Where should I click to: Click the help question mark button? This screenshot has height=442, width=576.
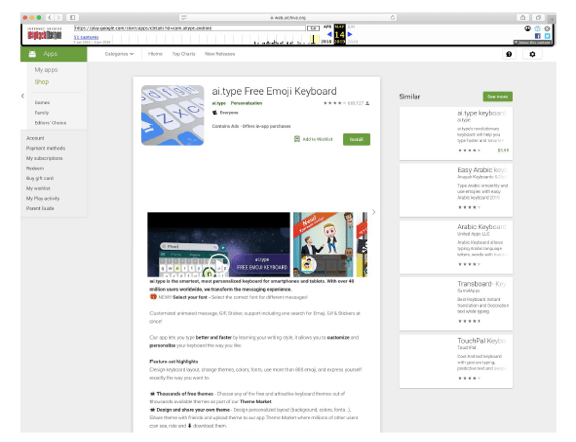(509, 54)
